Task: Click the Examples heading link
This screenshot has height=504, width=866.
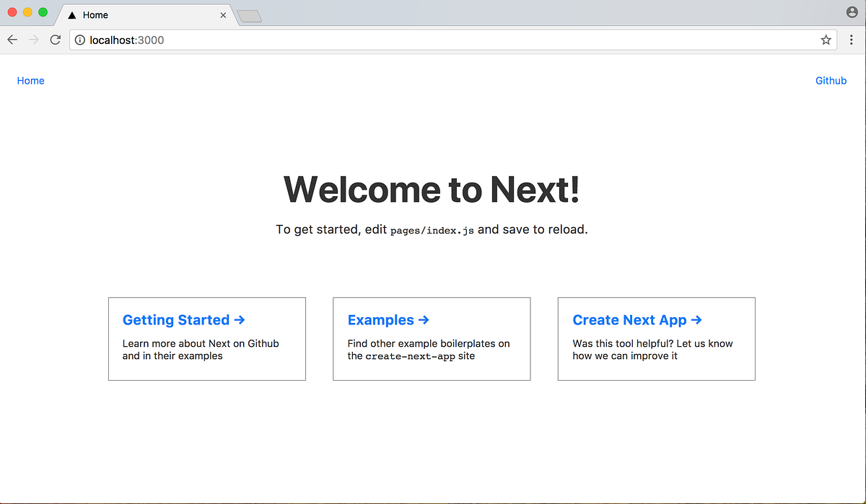Action: point(380,320)
